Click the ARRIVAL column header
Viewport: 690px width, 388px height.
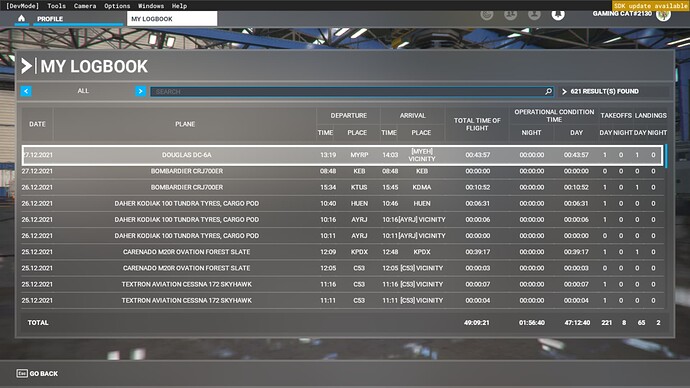pyautogui.click(x=412, y=115)
